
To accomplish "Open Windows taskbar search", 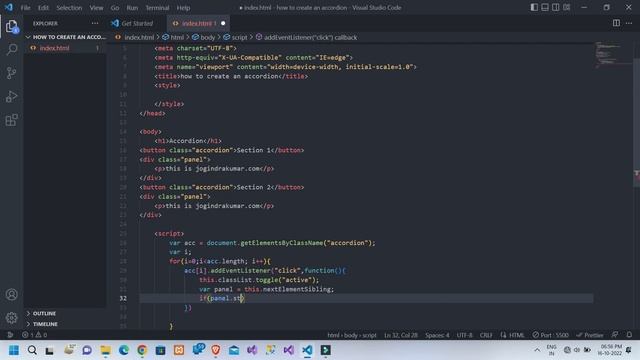I will click(32, 350).
